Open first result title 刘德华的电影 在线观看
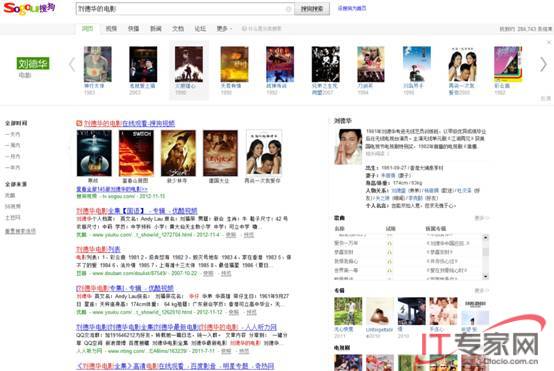Screen dimensions: 554x371 (x=129, y=123)
